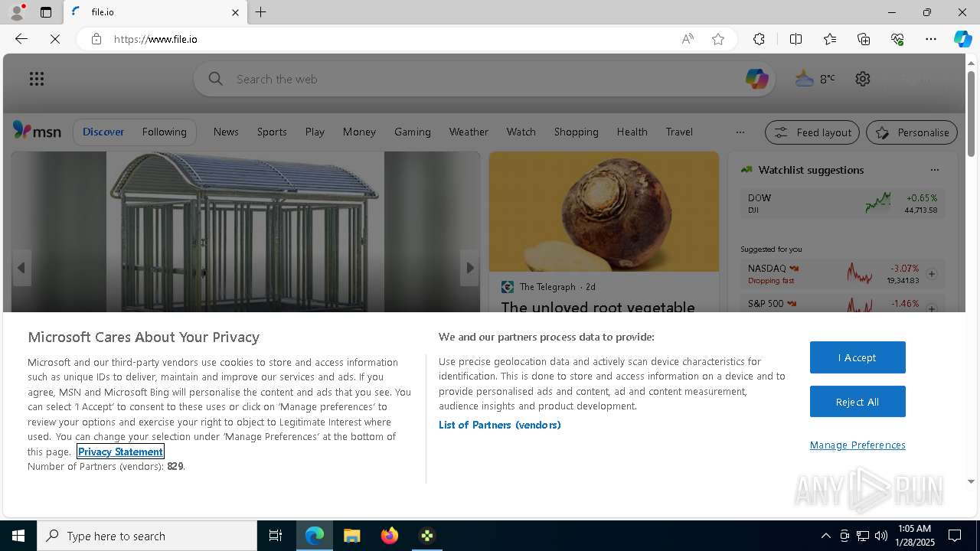Viewport: 980px width, 551px height.
Task: Open Edge Settings and more menu
Action: tap(931, 39)
